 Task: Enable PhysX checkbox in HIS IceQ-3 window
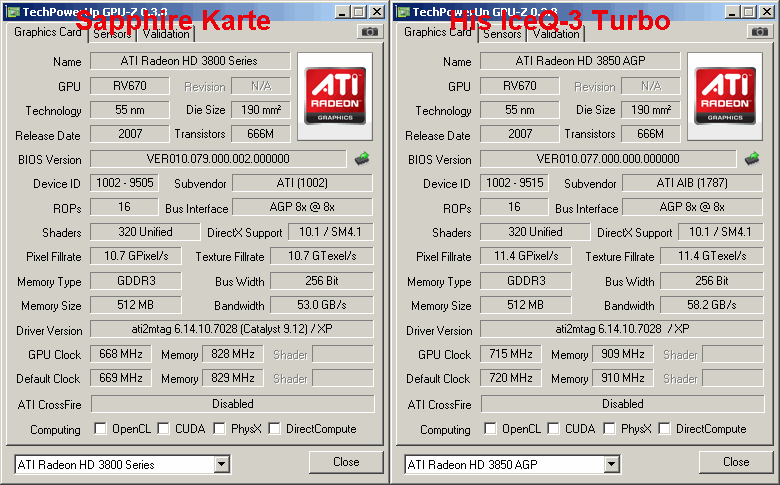pos(609,428)
